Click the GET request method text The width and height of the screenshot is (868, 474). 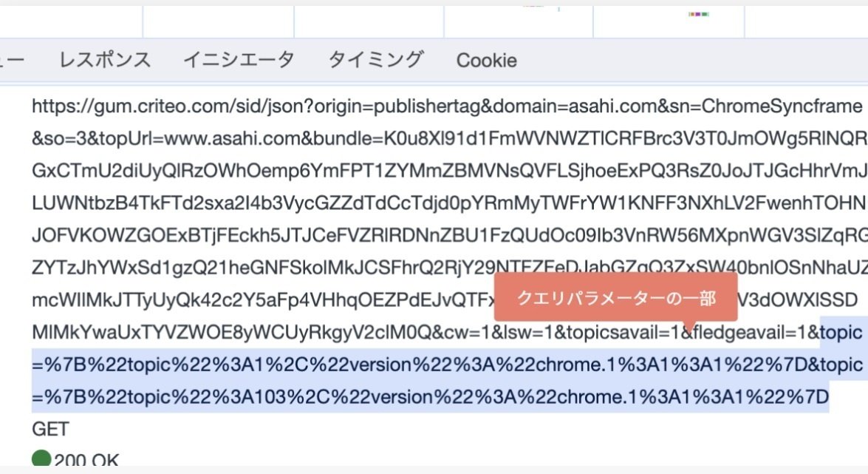[x=50, y=429]
